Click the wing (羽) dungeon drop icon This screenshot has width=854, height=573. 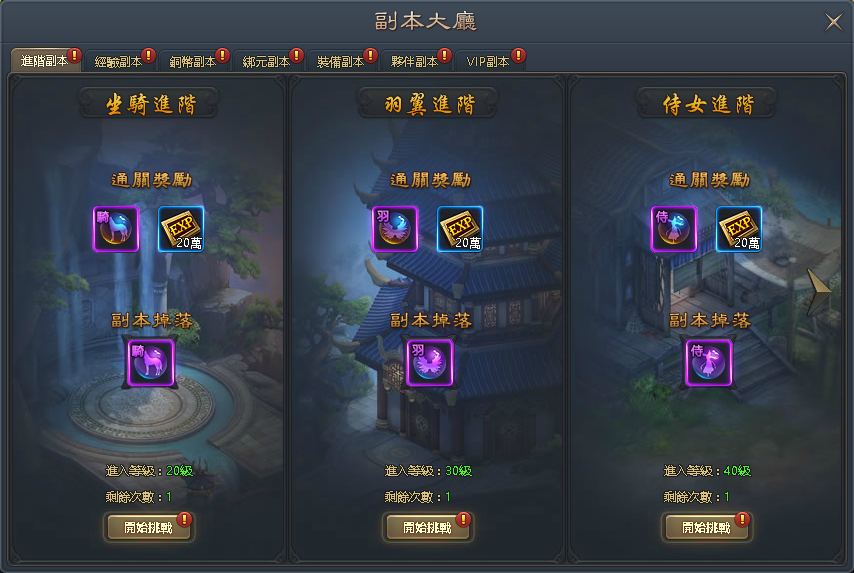pos(430,363)
